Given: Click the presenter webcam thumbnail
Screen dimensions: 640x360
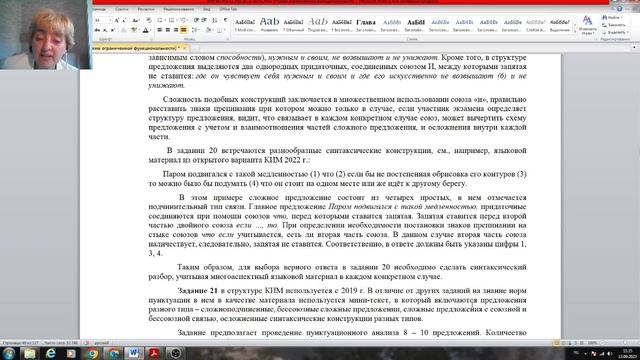Looking at the screenshot, I should pyautogui.click(x=45, y=34).
